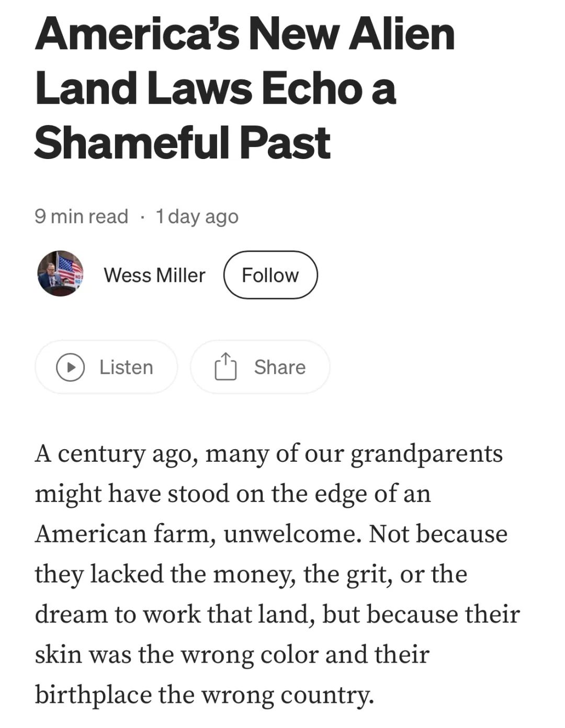Click the share arrow-box icon

[x=225, y=367]
